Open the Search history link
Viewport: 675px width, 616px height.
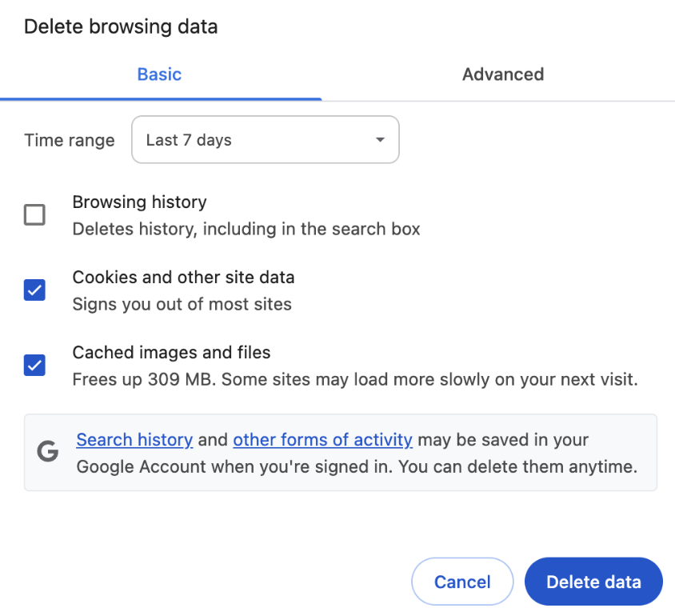[134, 439]
